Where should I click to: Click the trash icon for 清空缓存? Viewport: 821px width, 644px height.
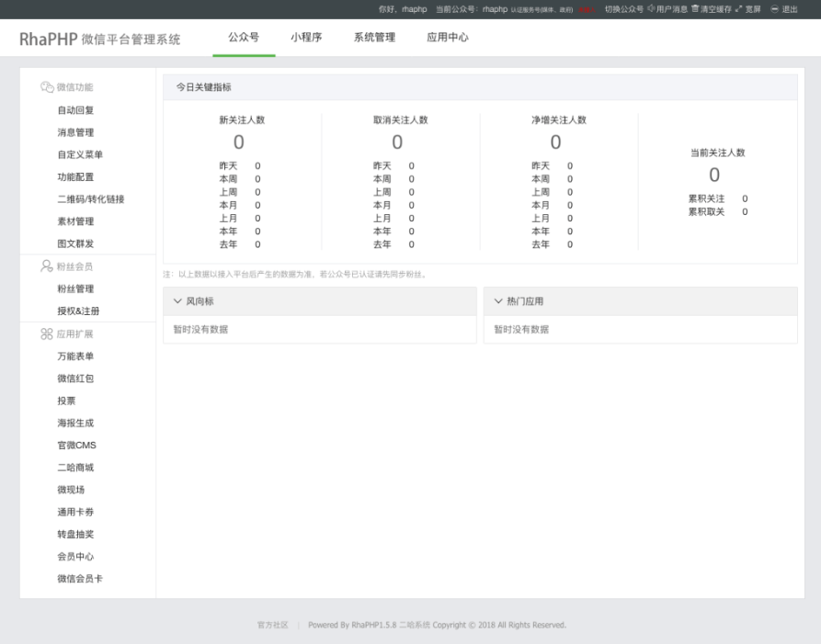point(695,9)
